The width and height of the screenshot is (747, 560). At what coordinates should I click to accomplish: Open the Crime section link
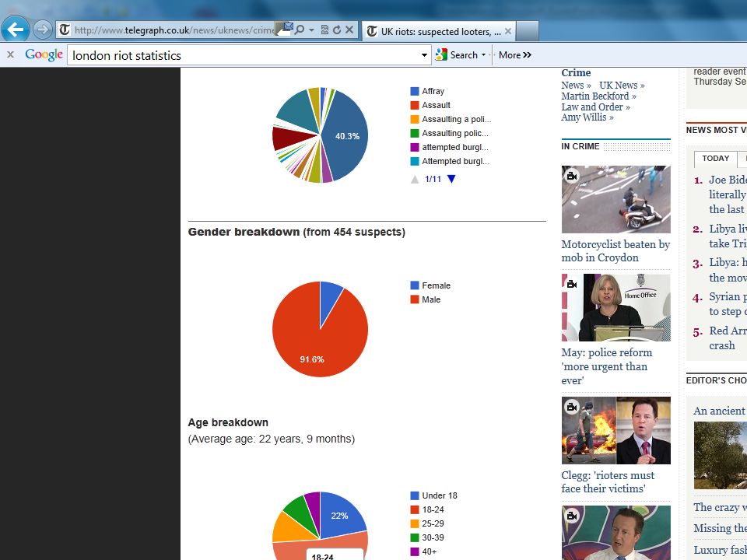pos(576,73)
